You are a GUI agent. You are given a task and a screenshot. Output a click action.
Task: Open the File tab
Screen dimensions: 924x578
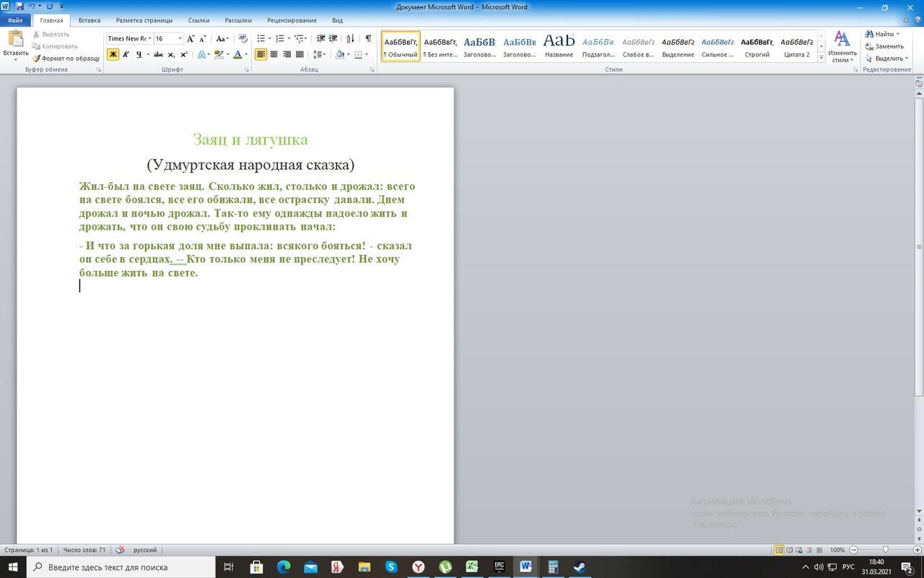pos(15,21)
